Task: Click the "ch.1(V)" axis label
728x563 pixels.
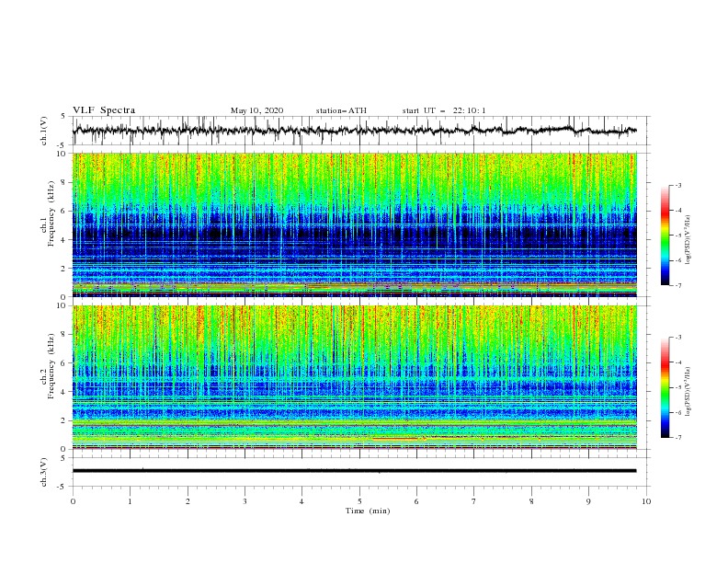Action: click(44, 131)
